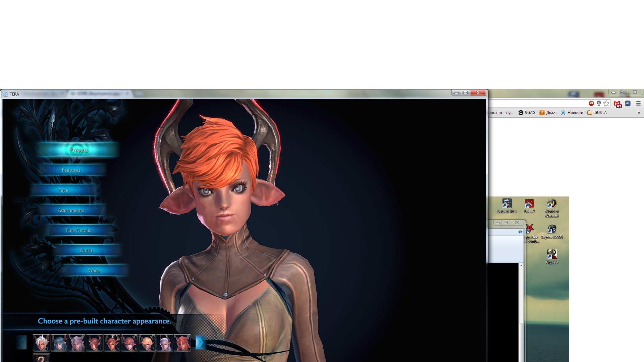This screenshot has width=644, height=362.
Task: Pick the random question-mark preset
Action: click(x=41, y=358)
